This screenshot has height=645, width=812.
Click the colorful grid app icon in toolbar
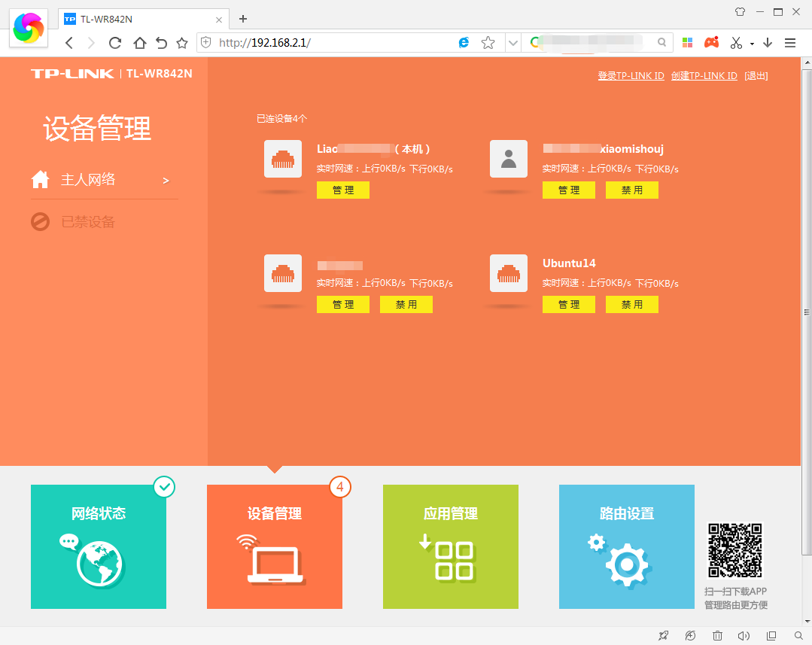click(x=687, y=43)
